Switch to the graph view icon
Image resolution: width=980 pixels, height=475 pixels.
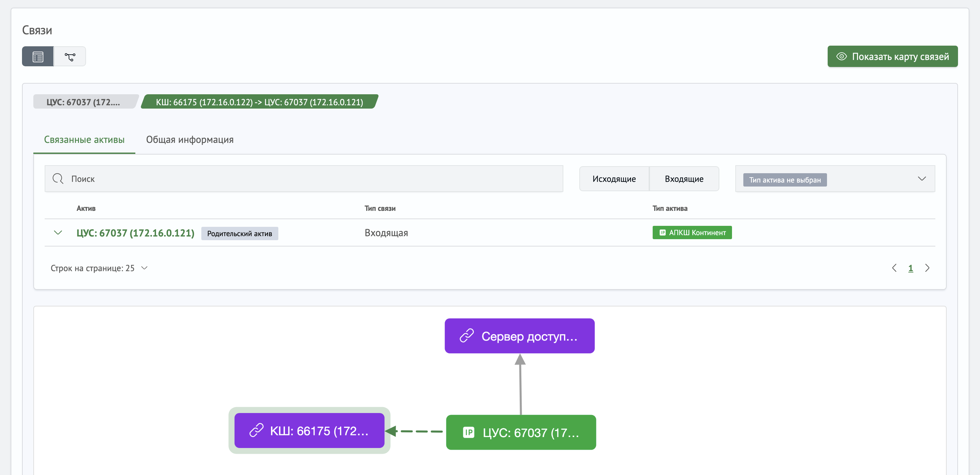[70, 57]
